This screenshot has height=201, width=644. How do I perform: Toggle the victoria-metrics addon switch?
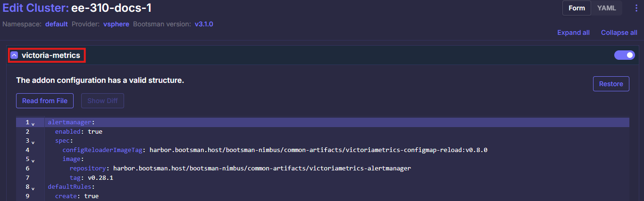tap(625, 56)
